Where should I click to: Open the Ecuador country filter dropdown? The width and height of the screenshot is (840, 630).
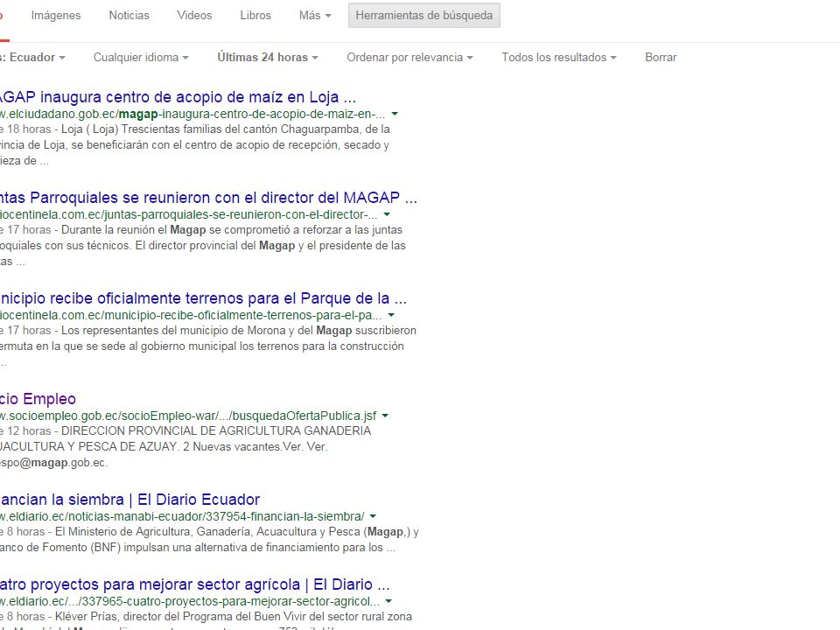click(33, 58)
